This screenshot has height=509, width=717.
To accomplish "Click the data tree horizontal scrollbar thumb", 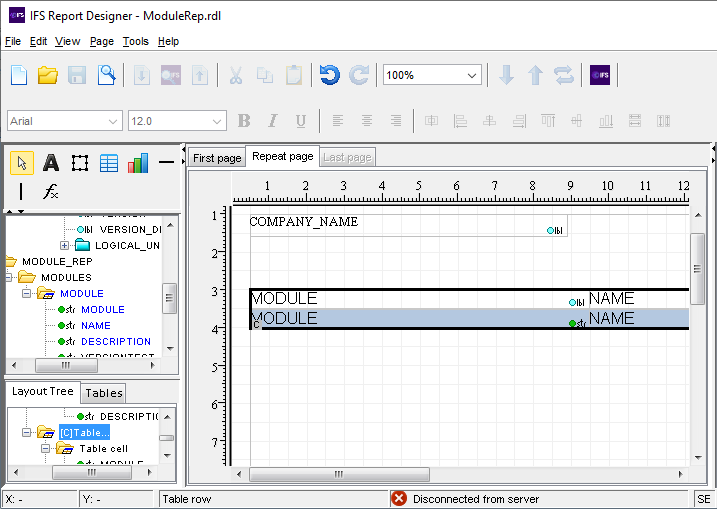I will coord(66,365).
